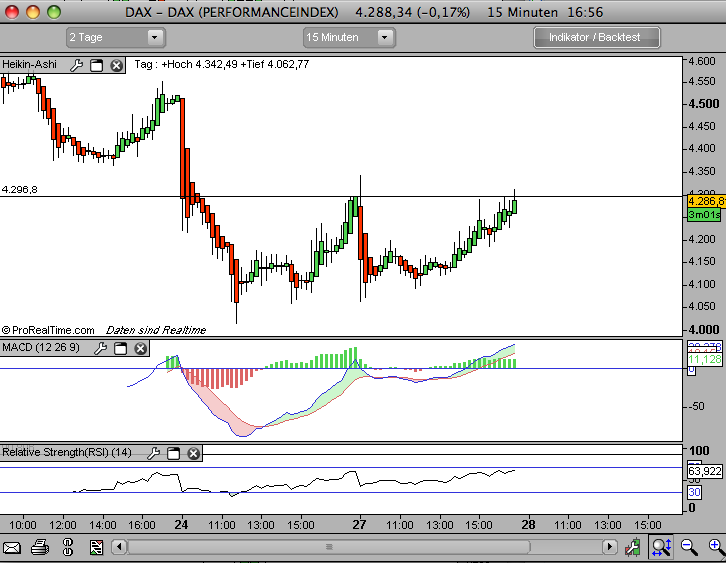Click the horizontal scrollbar thumb
Image resolution: width=726 pixels, height=563 pixels.
pos(329,547)
